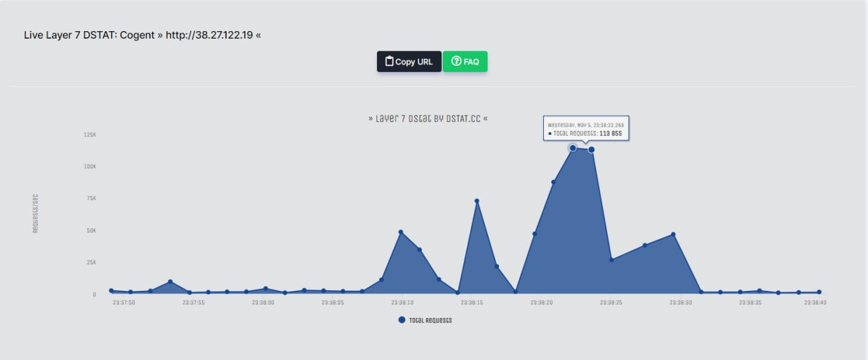868x360 pixels.
Task: Click the clipboard icon on Copy URL
Action: (389, 61)
